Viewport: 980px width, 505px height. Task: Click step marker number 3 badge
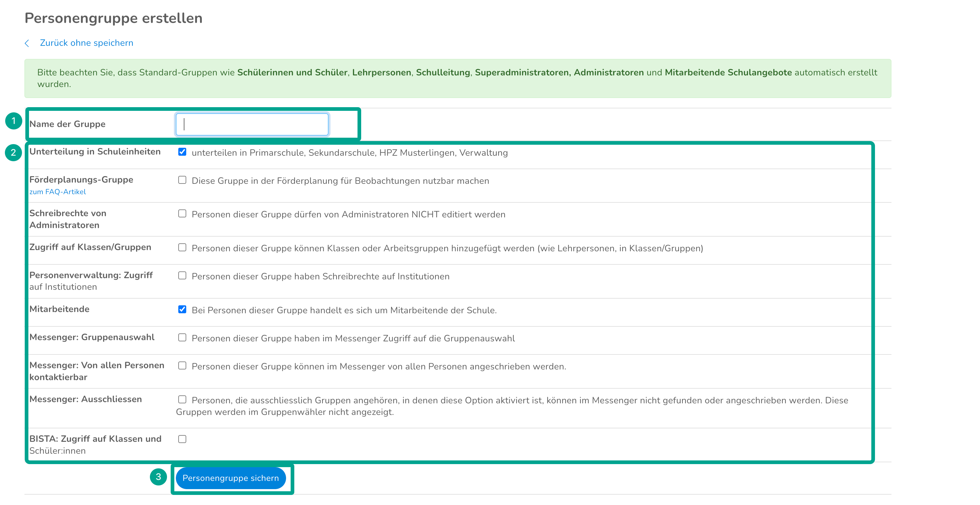coord(158,477)
